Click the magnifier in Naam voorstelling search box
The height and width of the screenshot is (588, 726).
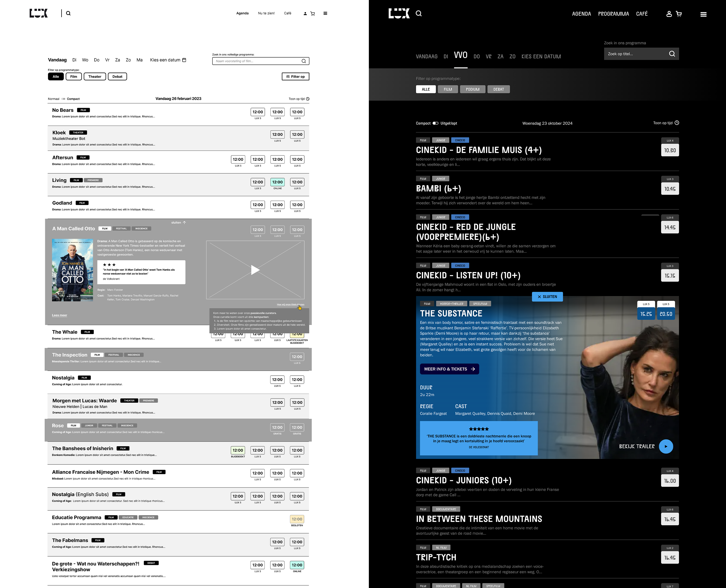click(x=304, y=61)
